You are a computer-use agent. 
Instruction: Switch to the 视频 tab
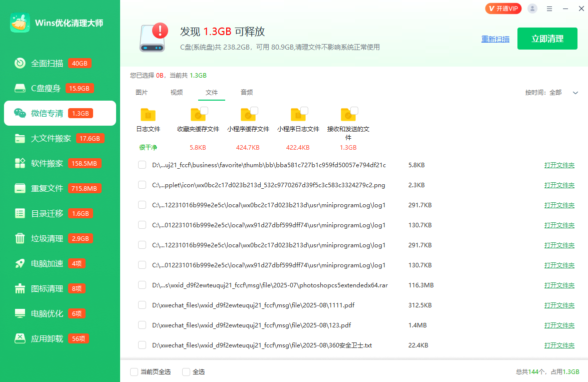click(x=177, y=93)
